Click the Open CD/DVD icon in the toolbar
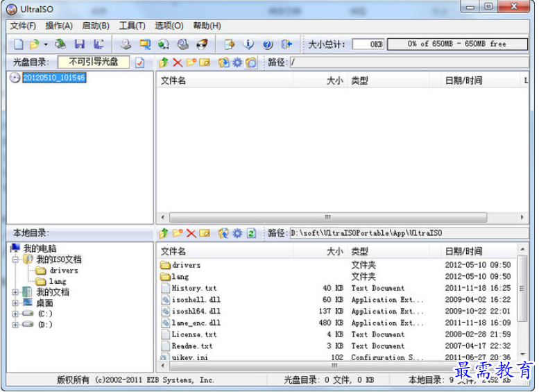This screenshot has width=539, height=392. [60, 44]
